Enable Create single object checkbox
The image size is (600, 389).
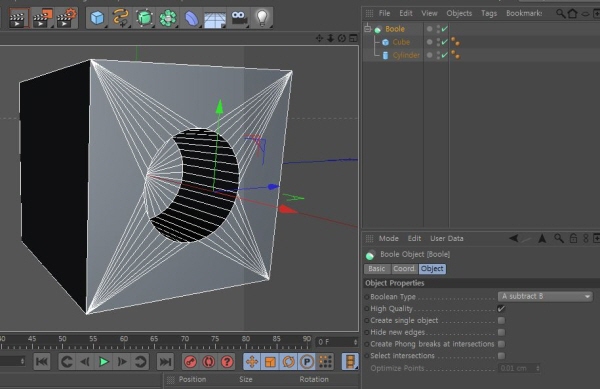pos(501,321)
